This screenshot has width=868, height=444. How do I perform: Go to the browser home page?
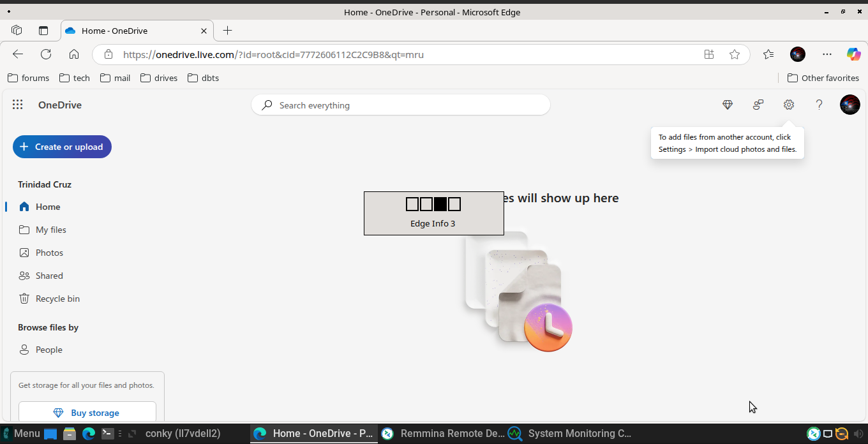click(74, 54)
